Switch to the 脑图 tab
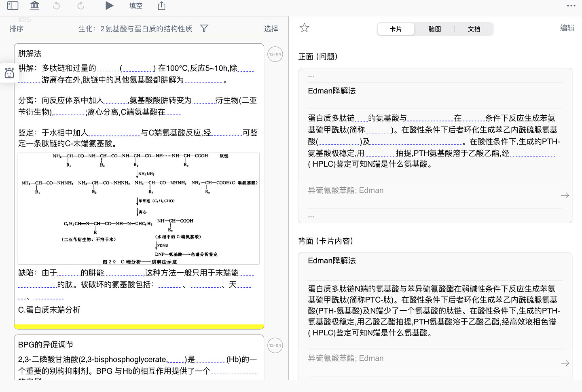Screen dimensions: 582x392 (435, 29)
